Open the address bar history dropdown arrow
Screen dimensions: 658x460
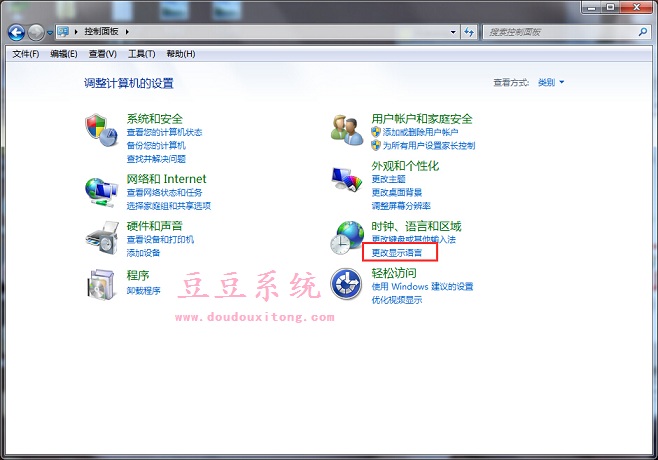pos(449,33)
